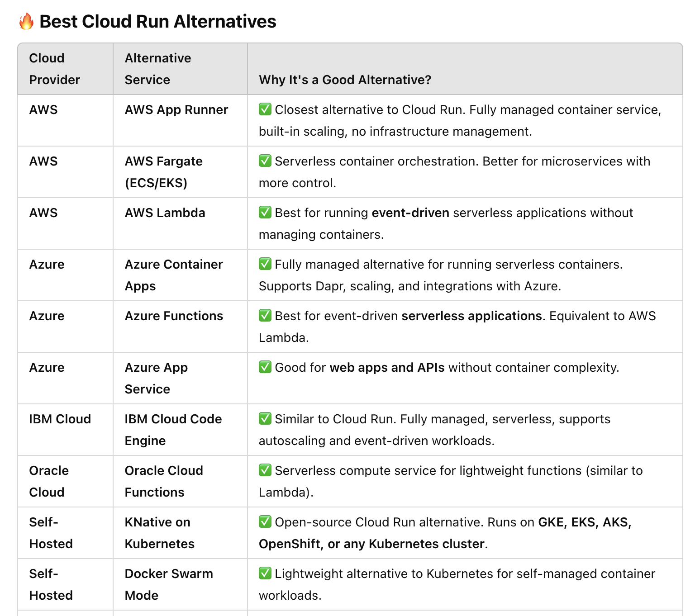Screen dimensions: 695x616
Task: Click the "Why It's a Good Alternative?" header
Action: 345,80
